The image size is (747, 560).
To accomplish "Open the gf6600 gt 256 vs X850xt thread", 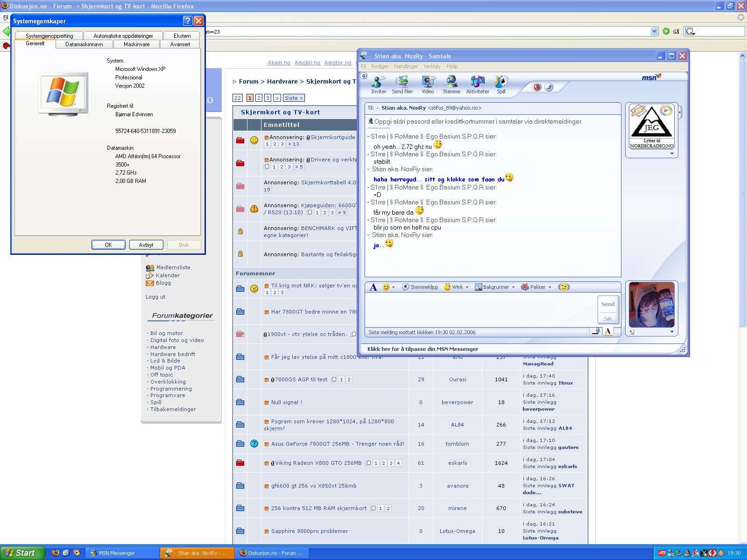I will point(314,486).
